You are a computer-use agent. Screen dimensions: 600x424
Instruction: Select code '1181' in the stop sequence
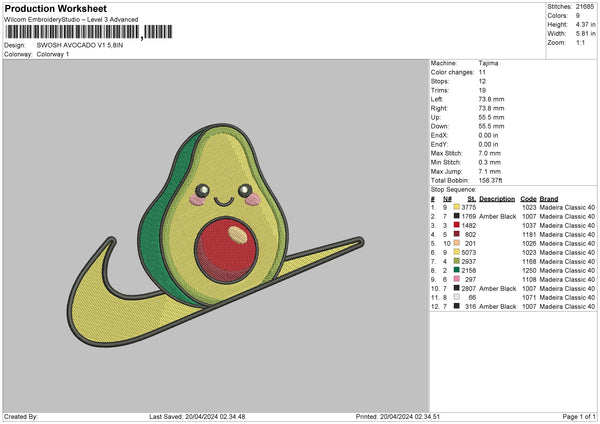(529, 235)
